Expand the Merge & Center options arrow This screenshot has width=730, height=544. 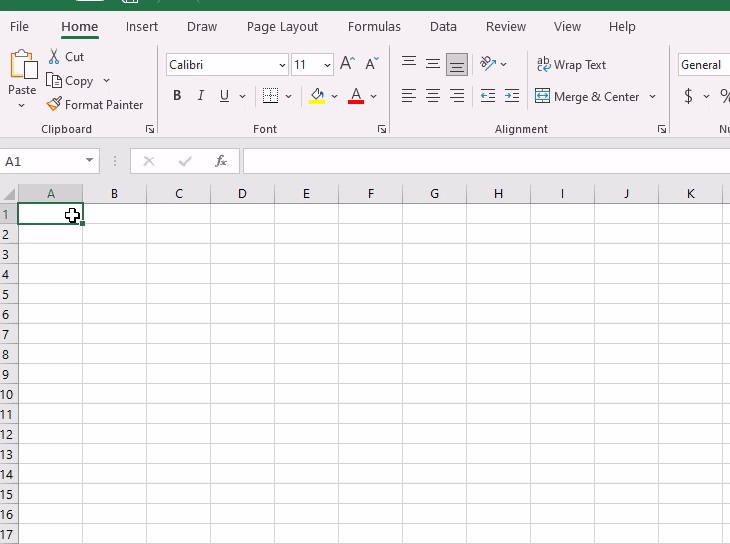652,96
